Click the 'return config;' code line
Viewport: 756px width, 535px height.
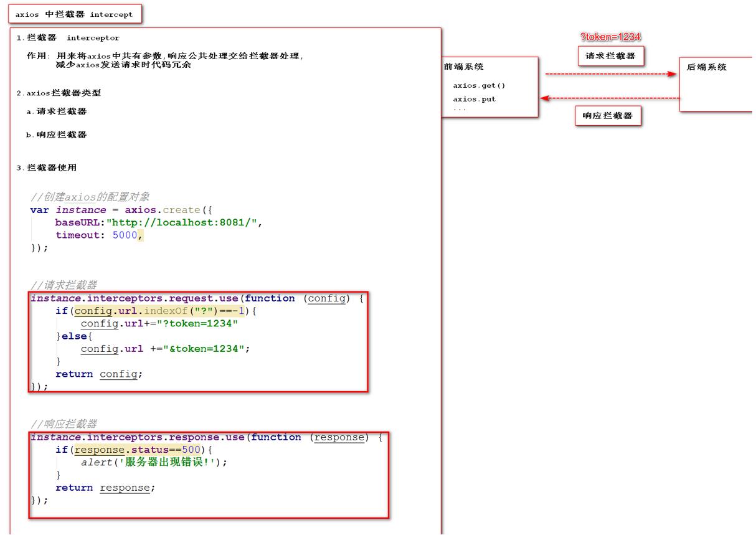coord(99,374)
